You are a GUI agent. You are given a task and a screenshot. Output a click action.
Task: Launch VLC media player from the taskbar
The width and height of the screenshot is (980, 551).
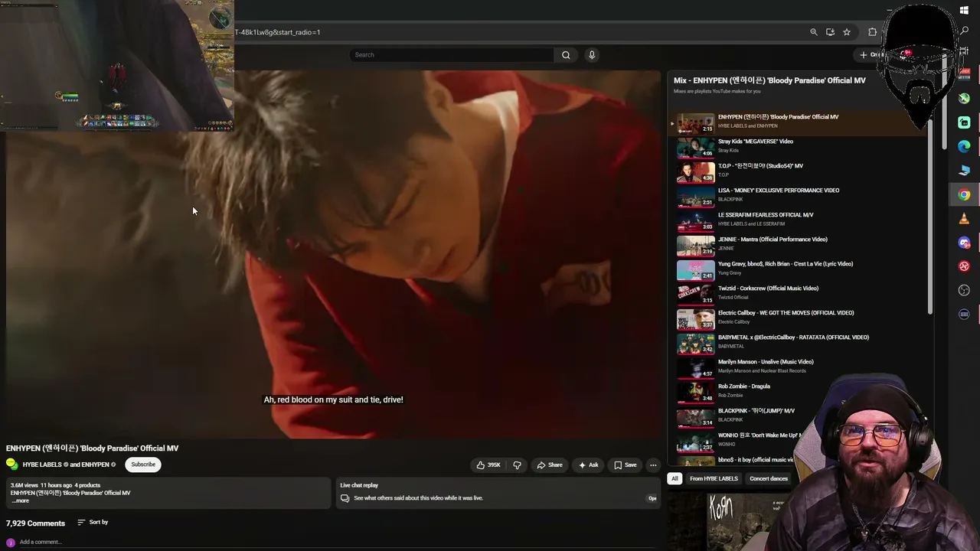point(964,219)
